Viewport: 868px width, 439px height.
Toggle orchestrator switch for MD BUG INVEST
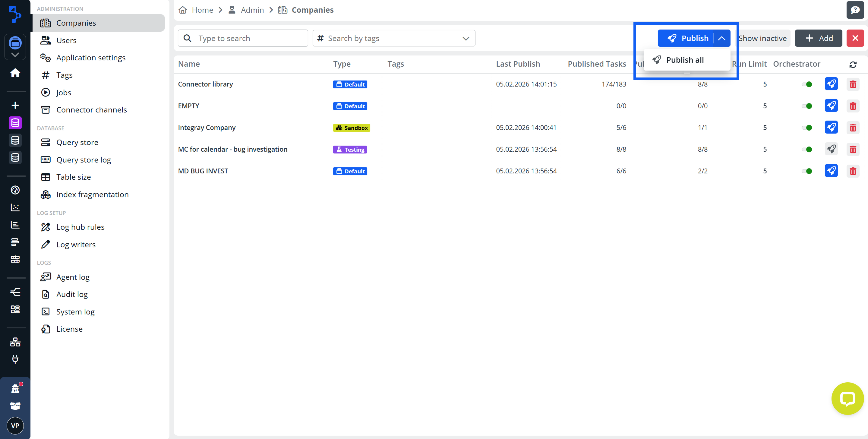(x=807, y=171)
